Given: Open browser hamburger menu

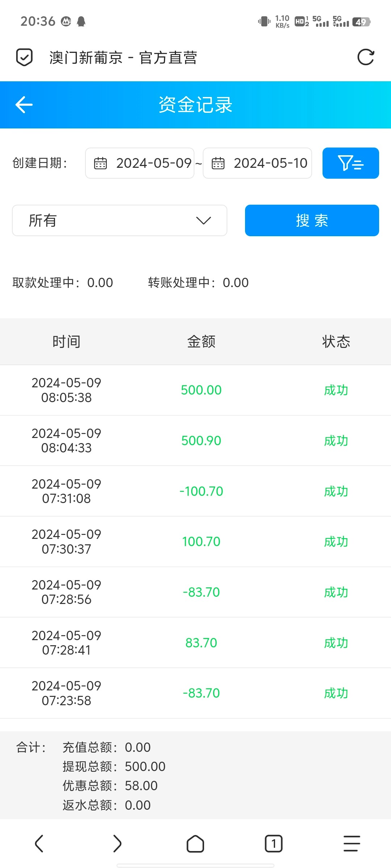Looking at the screenshot, I should [352, 844].
